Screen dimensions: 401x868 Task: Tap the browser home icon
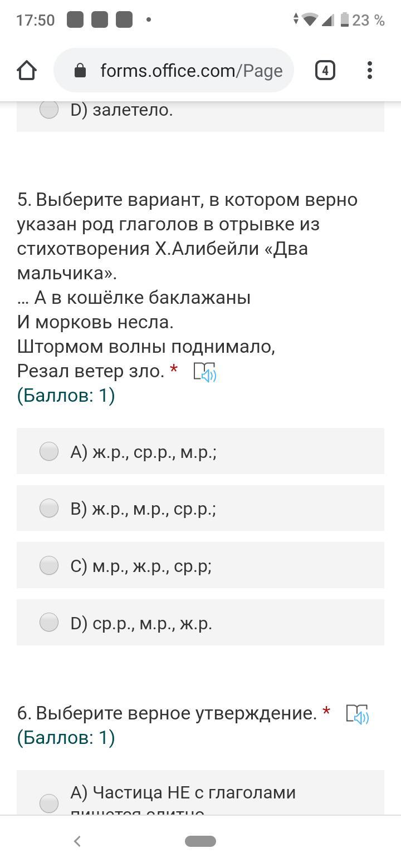27,71
